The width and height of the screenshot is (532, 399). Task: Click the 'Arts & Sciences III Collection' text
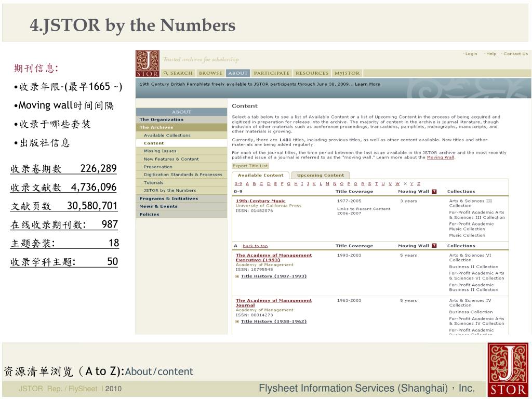(x=470, y=203)
